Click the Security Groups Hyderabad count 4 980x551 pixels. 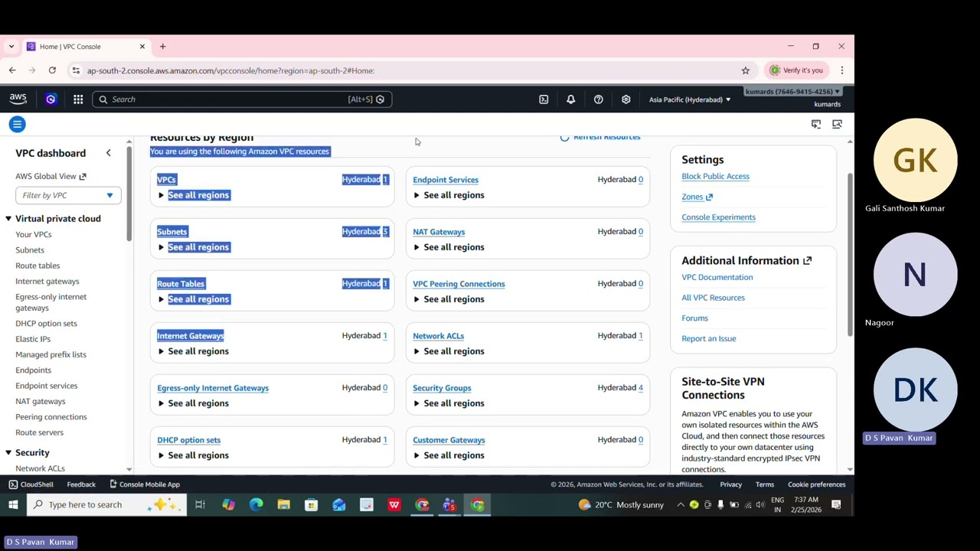click(641, 388)
